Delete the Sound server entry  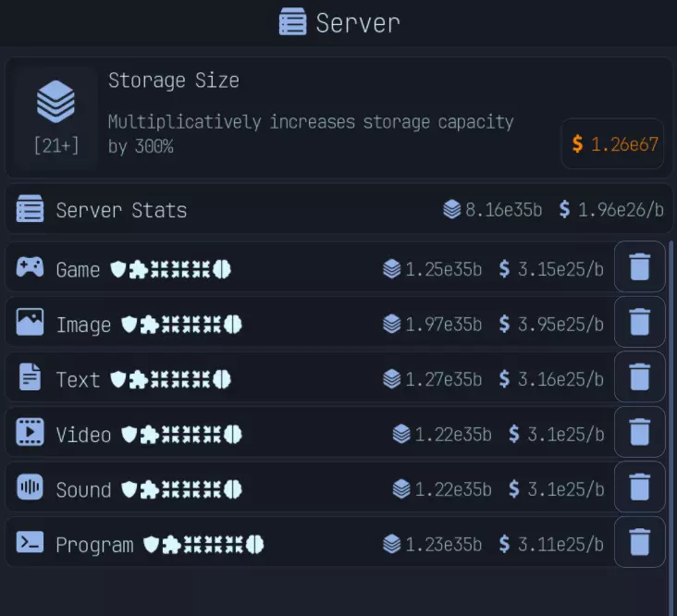[639, 487]
